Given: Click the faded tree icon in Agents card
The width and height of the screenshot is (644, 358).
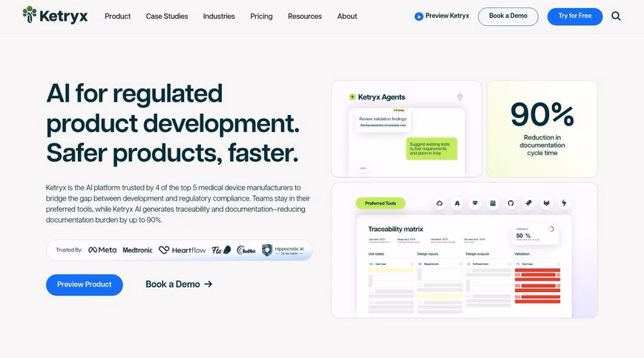Looking at the screenshot, I should (x=460, y=97).
